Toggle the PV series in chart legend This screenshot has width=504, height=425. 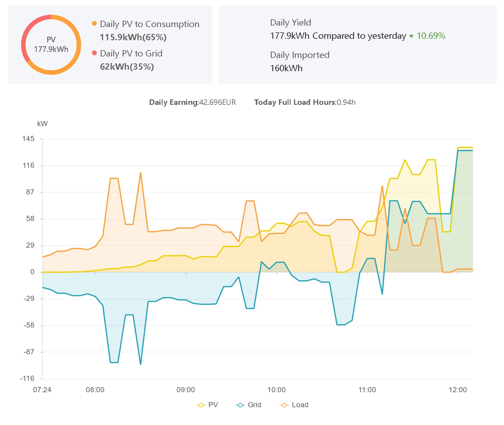tap(207, 405)
